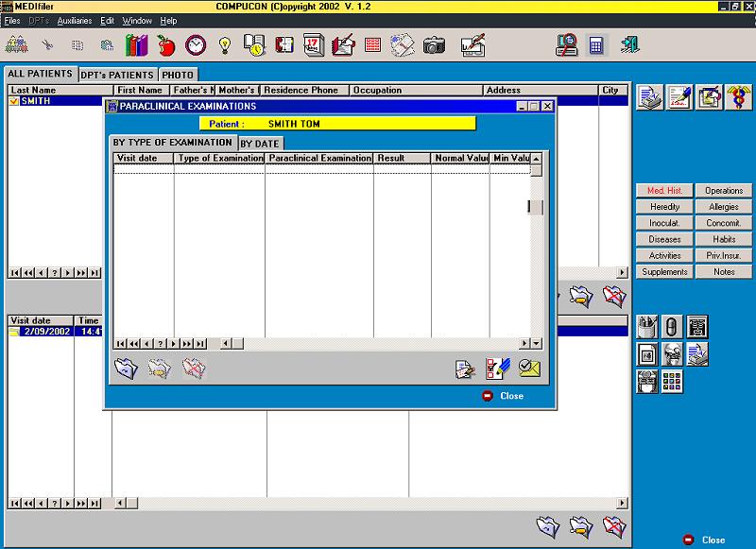This screenshot has width=756, height=549.
Task: Click the vertical scrollbar thumb in examinations grid
Action: (x=536, y=207)
